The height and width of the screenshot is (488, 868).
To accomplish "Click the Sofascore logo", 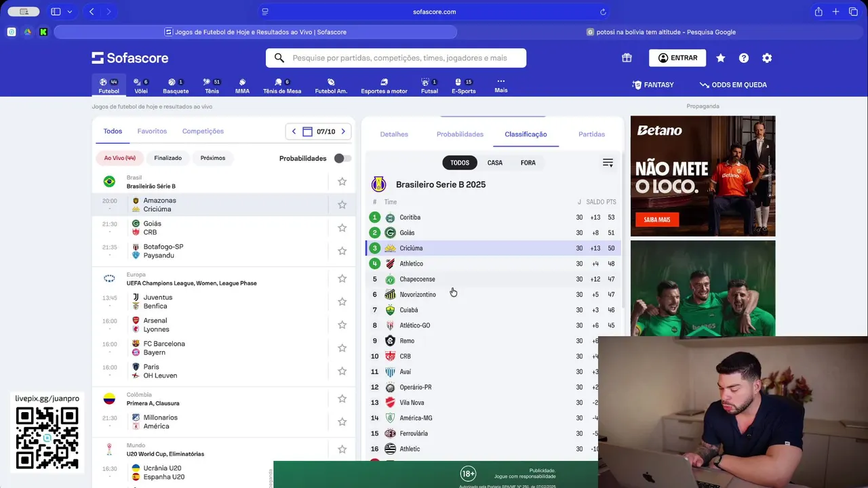I will click(x=130, y=58).
